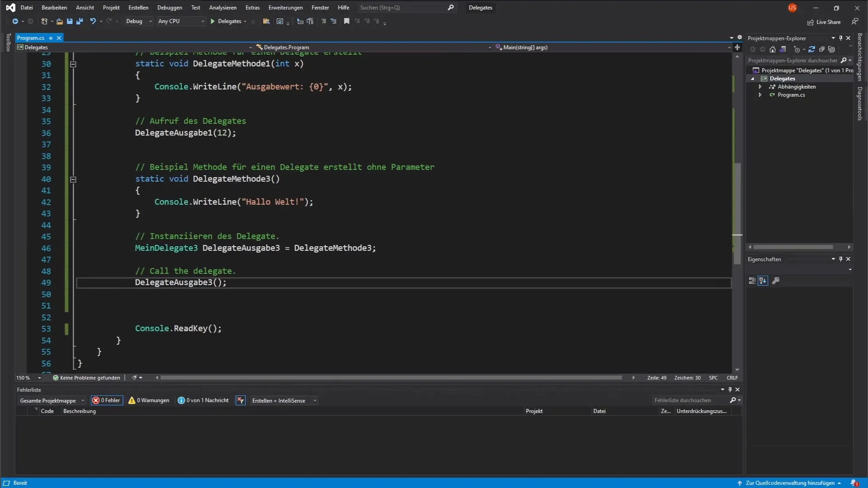Click the Home icon in Projektmappen-Explorer
The width and height of the screenshot is (868, 488).
tap(773, 49)
